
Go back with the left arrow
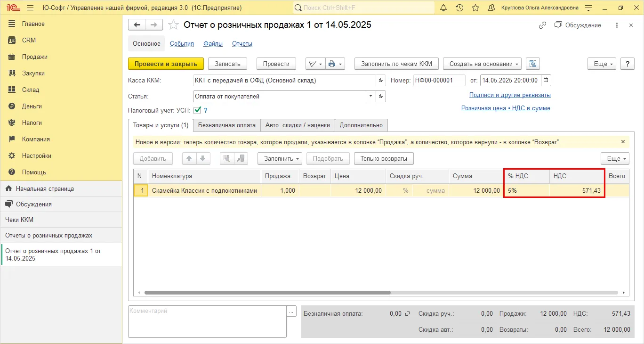point(137,25)
